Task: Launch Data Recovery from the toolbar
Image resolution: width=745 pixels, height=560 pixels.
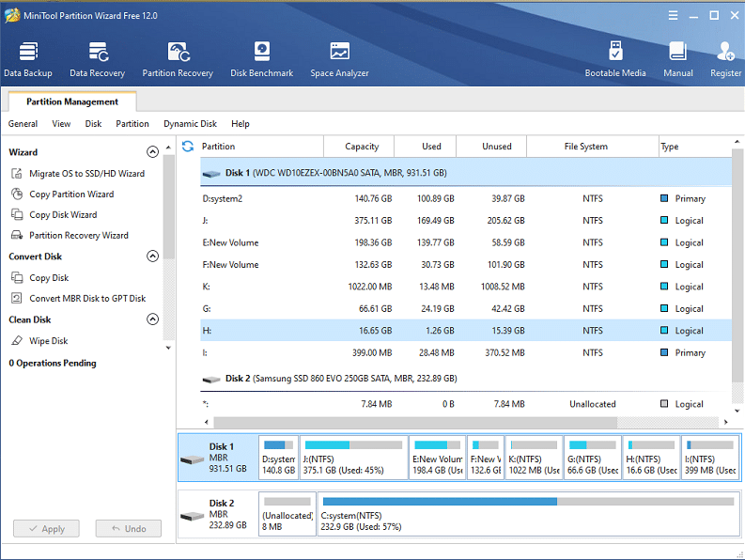Action: [x=98, y=59]
